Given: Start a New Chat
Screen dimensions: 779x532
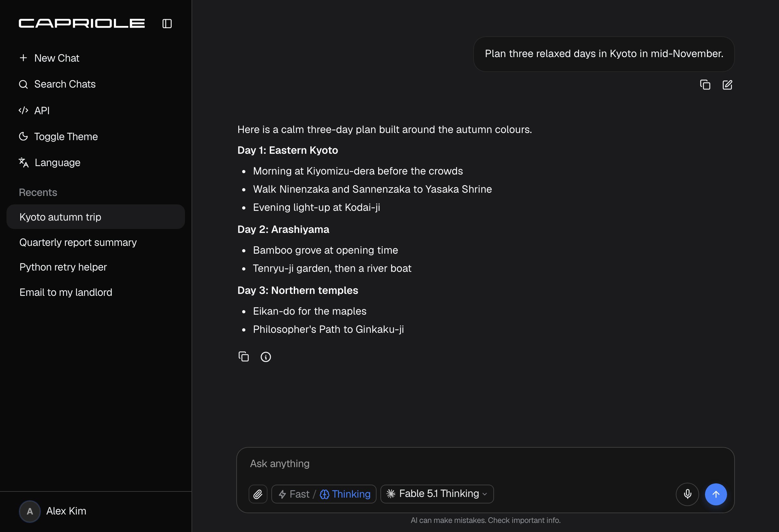Looking at the screenshot, I should pyautogui.click(x=49, y=58).
